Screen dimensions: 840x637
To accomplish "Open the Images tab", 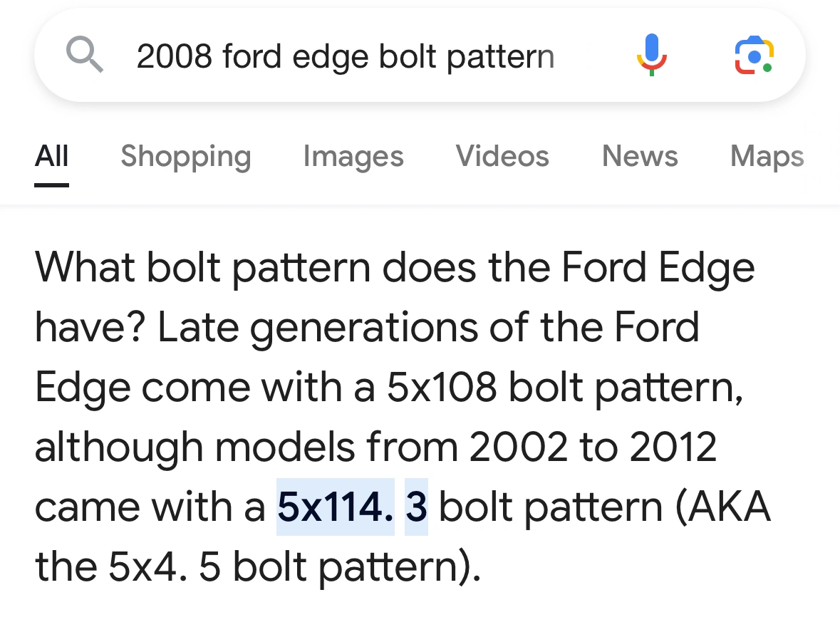I will tap(353, 156).
